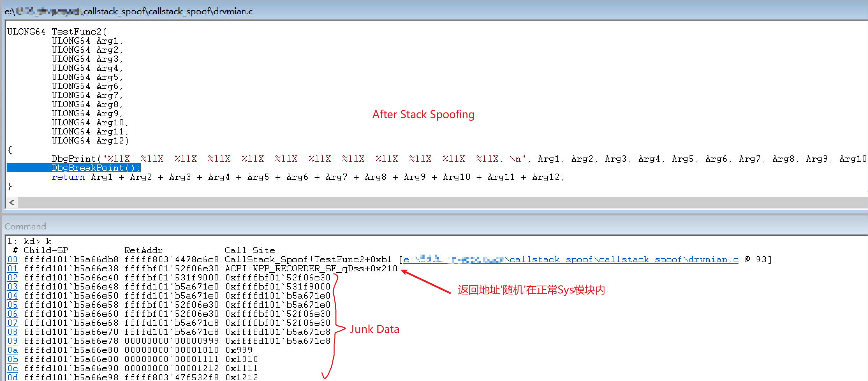Open stack frame 04 link

[13, 296]
